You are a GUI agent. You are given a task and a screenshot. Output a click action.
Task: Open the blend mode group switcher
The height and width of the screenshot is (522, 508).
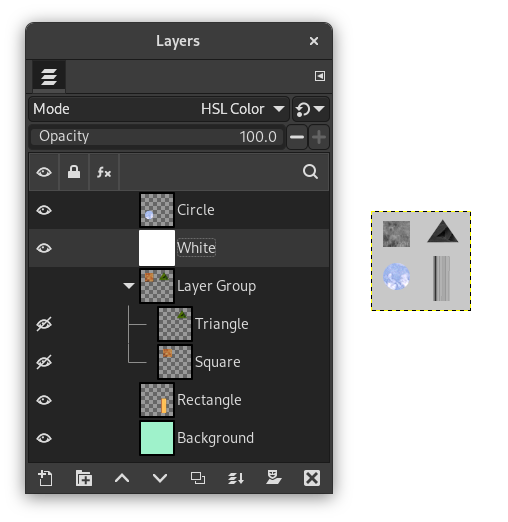coord(311,109)
